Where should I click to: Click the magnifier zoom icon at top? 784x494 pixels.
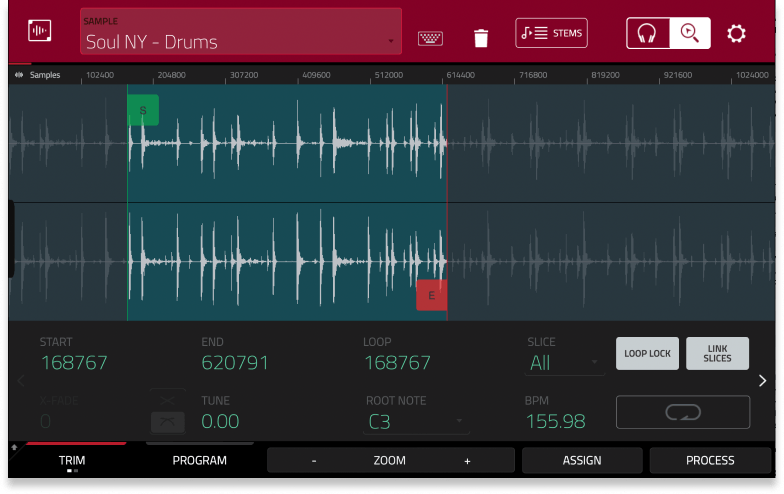coord(690,33)
